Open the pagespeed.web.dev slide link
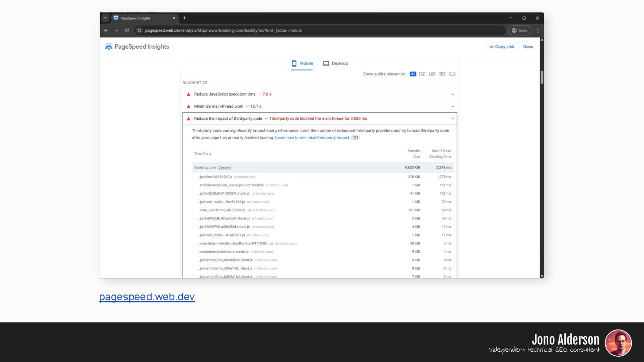Viewport: 644px width, 362px height. click(x=147, y=297)
